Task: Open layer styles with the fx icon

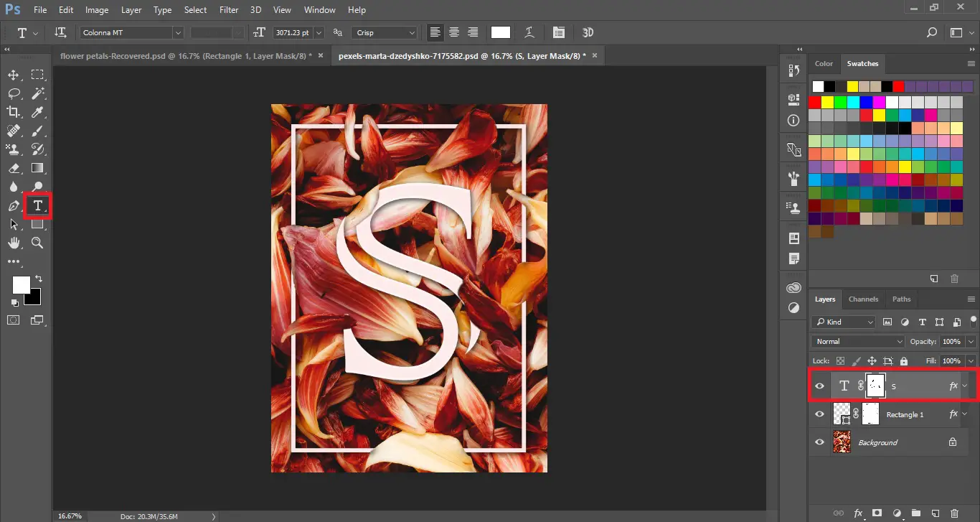Action: point(858,513)
